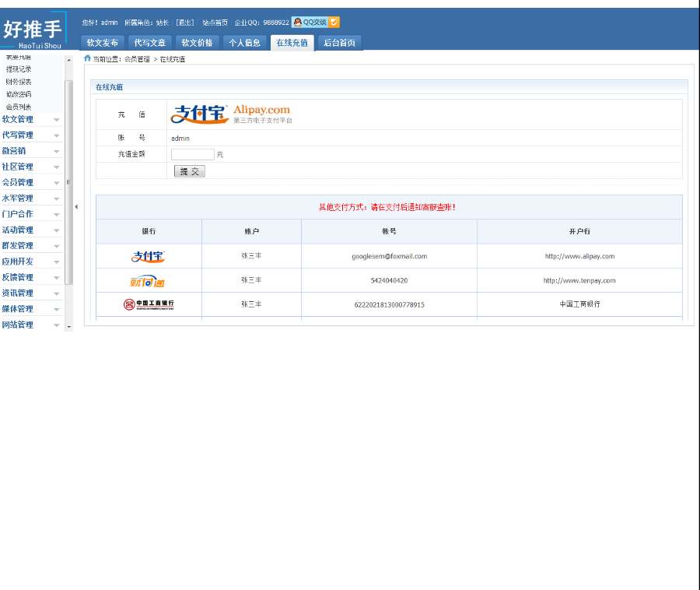
Task: Open 会员列表 in the sidebar
Action: click(x=19, y=107)
